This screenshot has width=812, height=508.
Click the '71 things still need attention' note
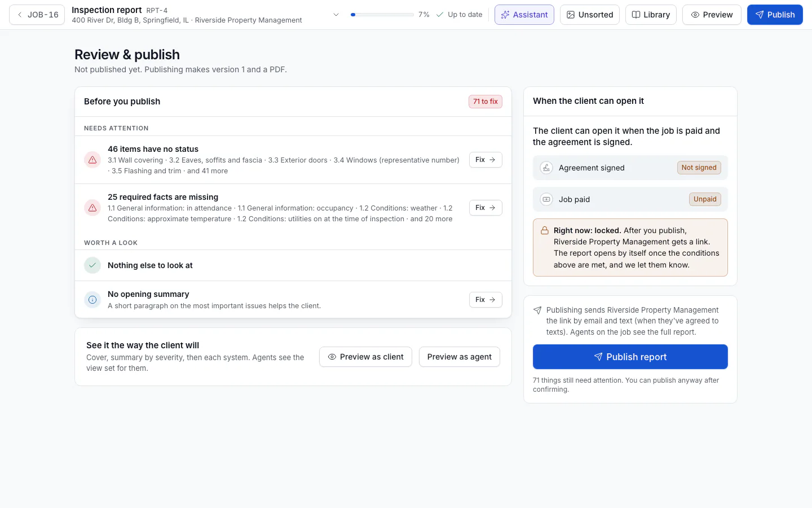point(626,385)
